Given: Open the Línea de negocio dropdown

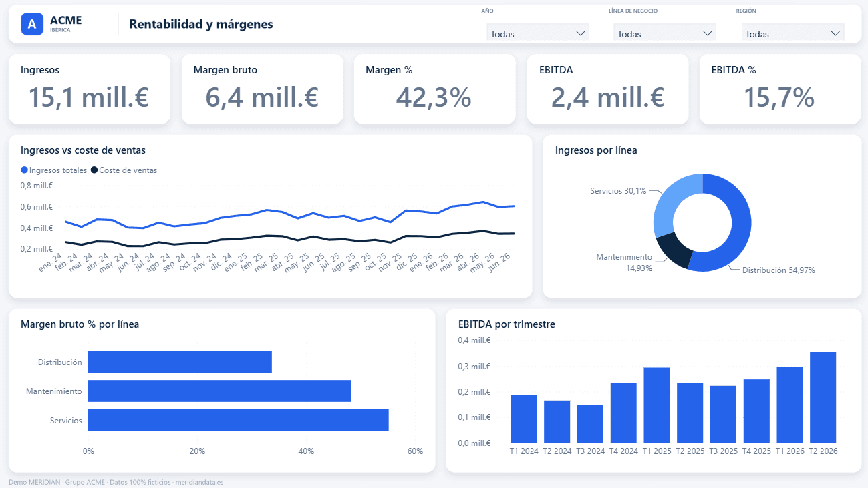Looking at the screenshot, I should [x=665, y=33].
